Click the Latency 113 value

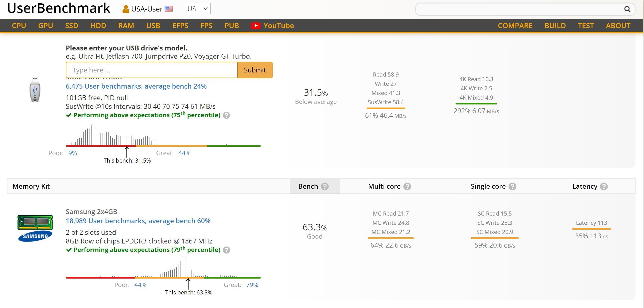(x=591, y=223)
